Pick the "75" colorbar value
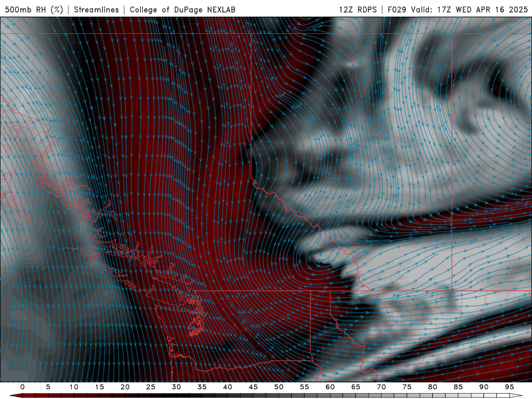 406,387
